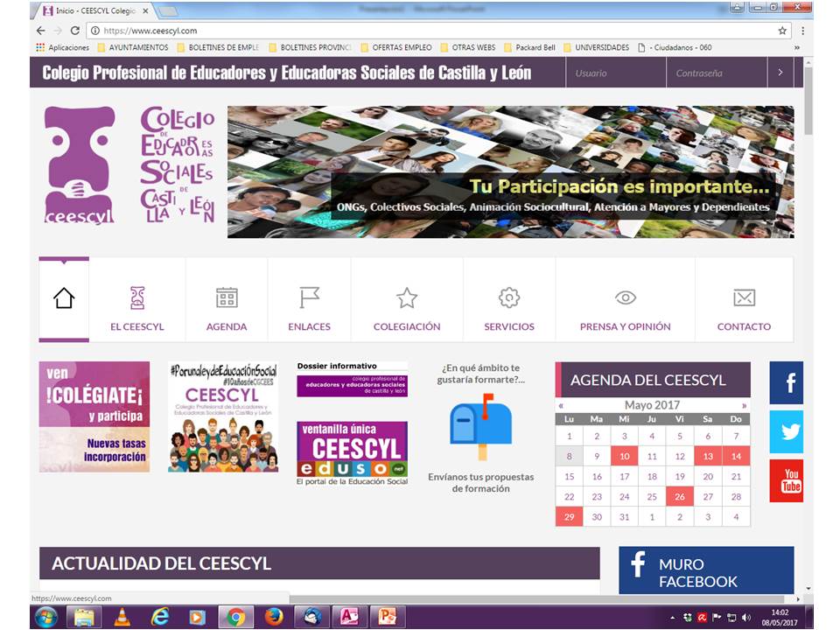The image size is (840, 630).
Task: Click the Contraseña password field
Action: 717,73
